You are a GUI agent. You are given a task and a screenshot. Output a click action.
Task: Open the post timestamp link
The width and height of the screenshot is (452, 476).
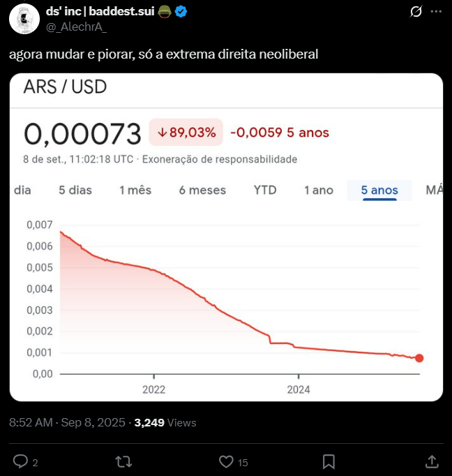coord(67,422)
